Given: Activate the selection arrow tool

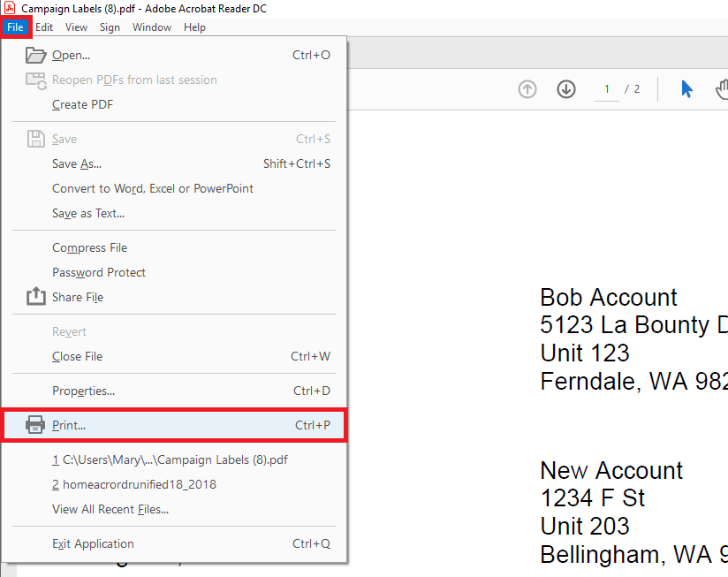Looking at the screenshot, I should 686,89.
